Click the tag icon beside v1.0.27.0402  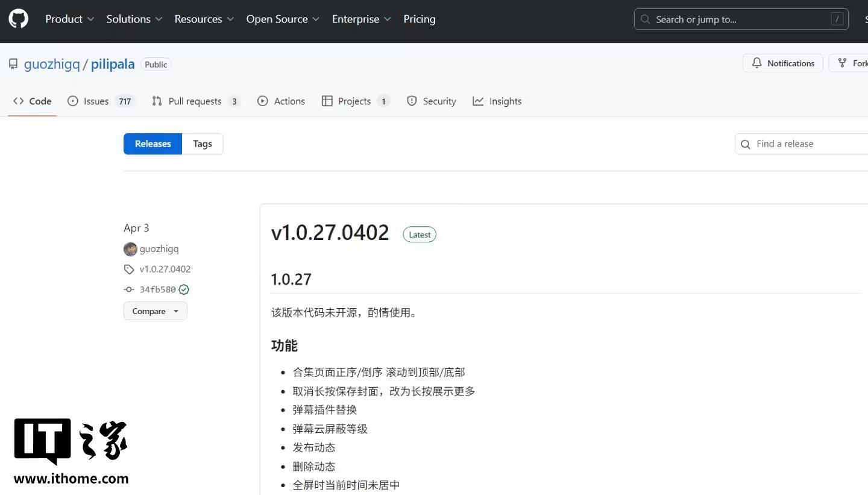129,269
